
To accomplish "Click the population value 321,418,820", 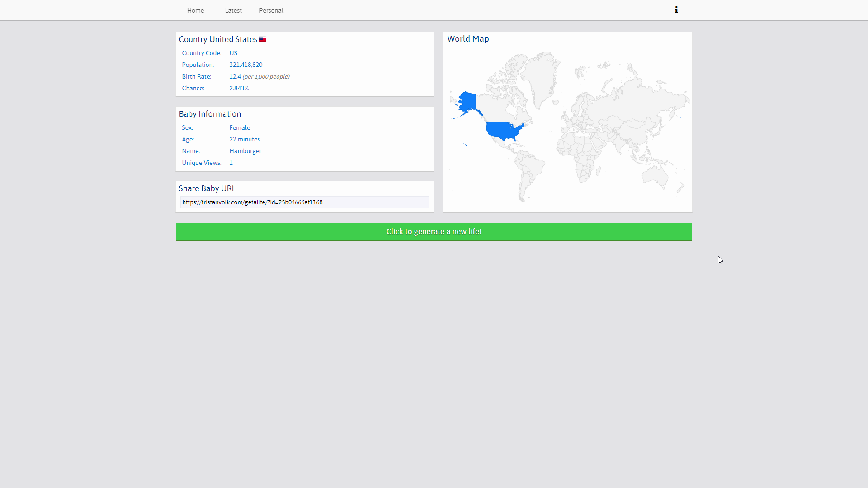I will [x=245, y=65].
